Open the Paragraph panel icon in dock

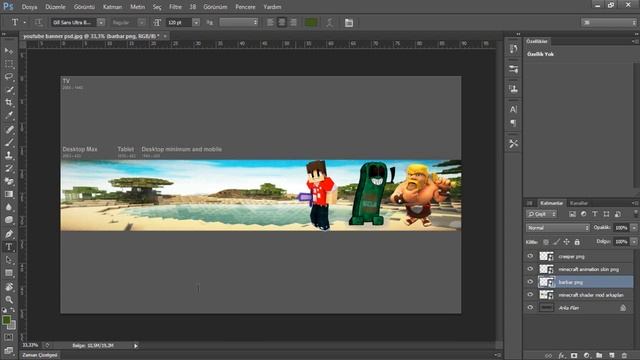click(x=513, y=123)
